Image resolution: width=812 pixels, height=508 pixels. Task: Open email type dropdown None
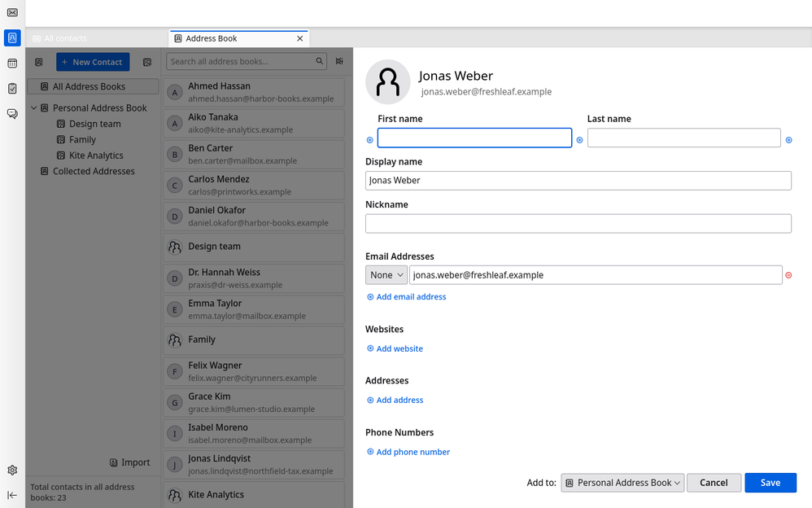pyautogui.click(x=386, y=275)
